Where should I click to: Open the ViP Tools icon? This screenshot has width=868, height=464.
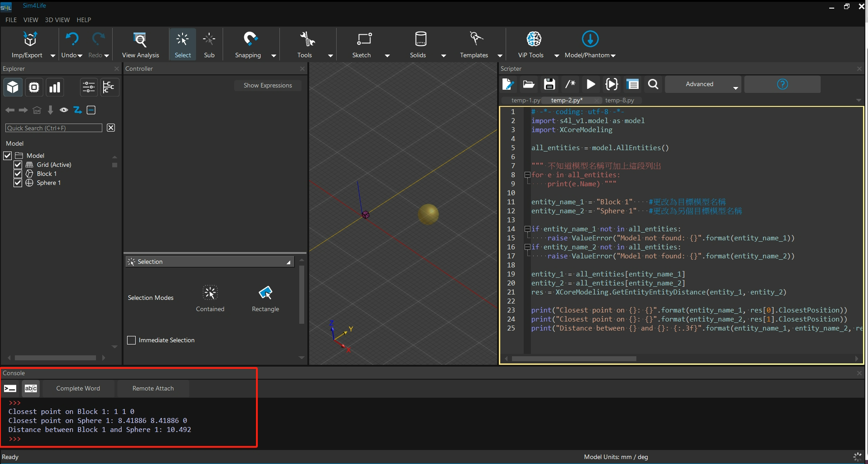coord(534,39)
